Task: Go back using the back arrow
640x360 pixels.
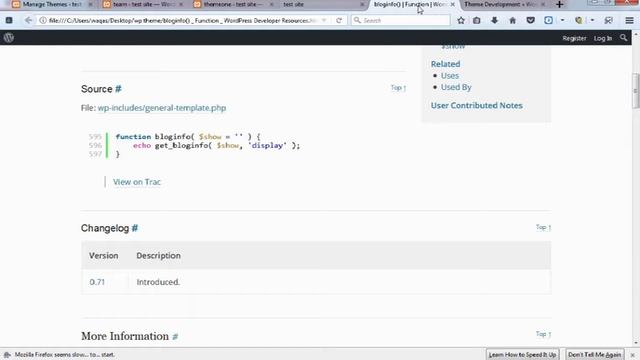Action: 28,20
